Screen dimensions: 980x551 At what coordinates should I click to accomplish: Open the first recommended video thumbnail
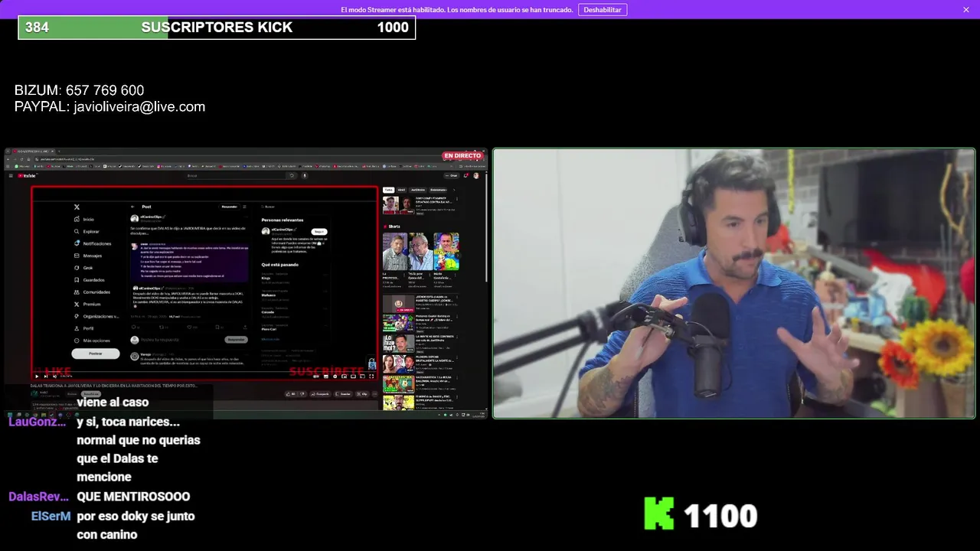(x=398, y=204)
